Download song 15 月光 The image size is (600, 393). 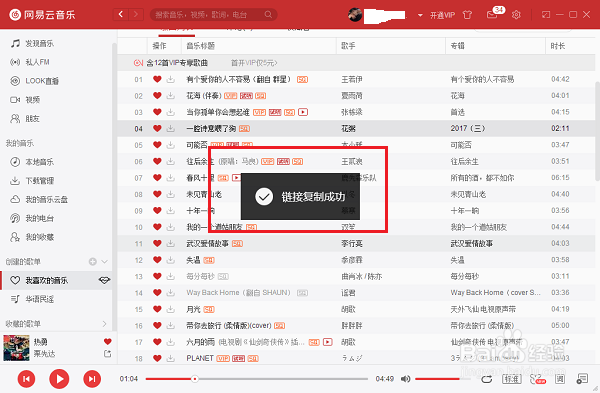[x=171, y=309]
